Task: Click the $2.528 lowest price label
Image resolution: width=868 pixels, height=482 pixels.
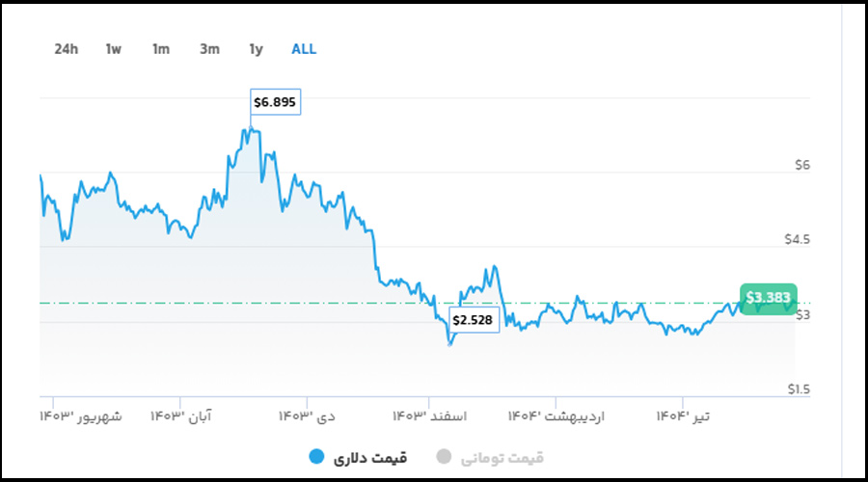Action: point(475,319)
